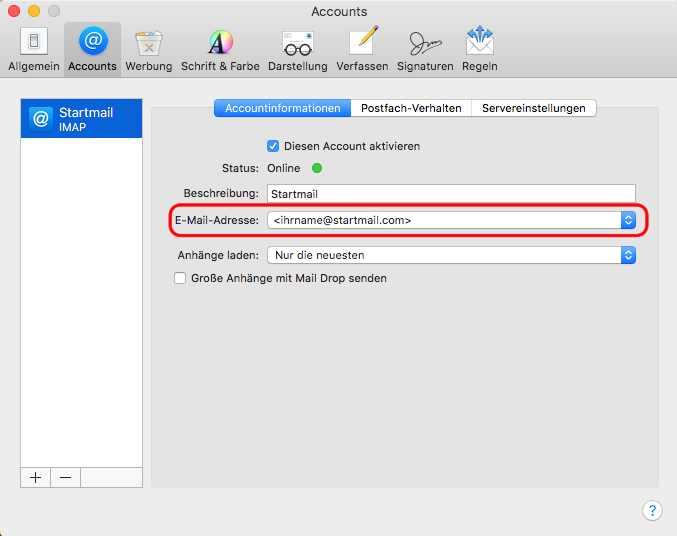Select the Startmail IMAP account in list

pos(81,119)
